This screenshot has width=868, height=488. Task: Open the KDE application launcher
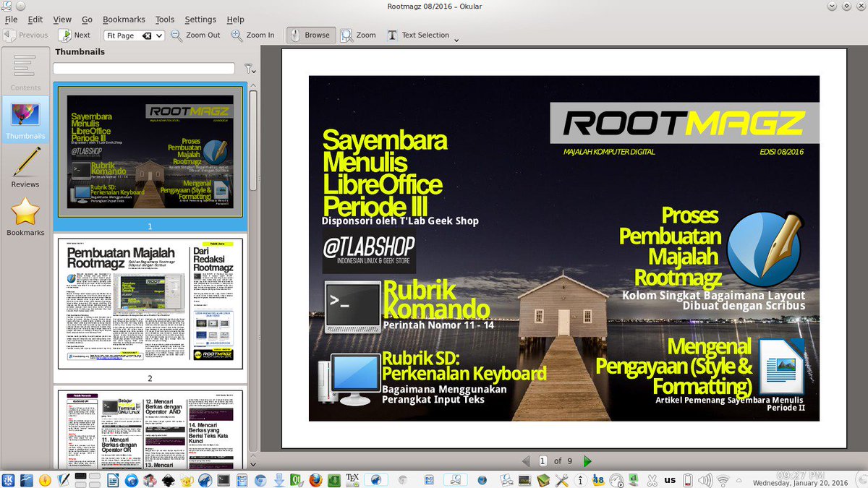pos(8,480)
